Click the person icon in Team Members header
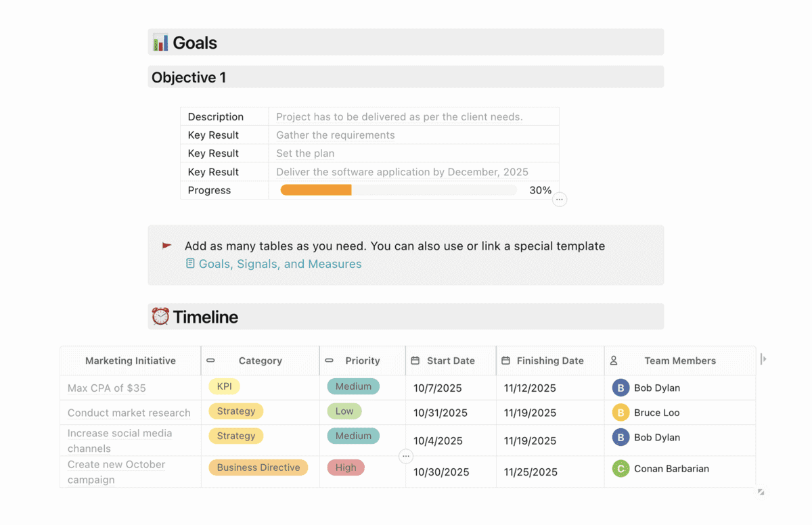 coord(614,361)
